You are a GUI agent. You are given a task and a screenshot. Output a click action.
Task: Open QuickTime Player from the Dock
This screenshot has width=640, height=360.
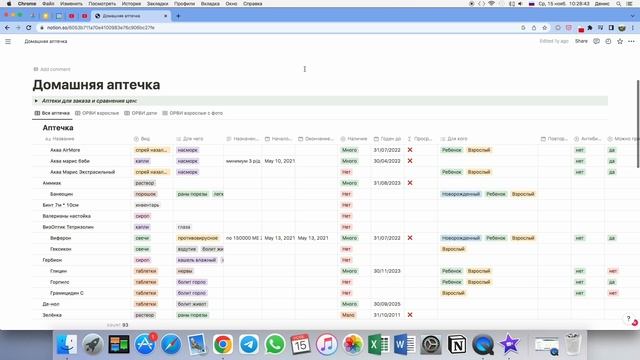click(x=483, y=344)
